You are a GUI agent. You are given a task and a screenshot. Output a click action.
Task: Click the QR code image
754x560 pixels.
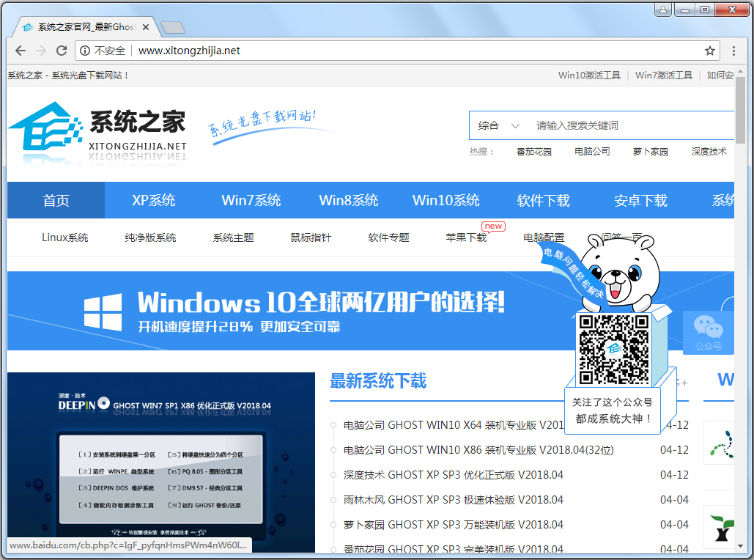click(x=614, y=350)
